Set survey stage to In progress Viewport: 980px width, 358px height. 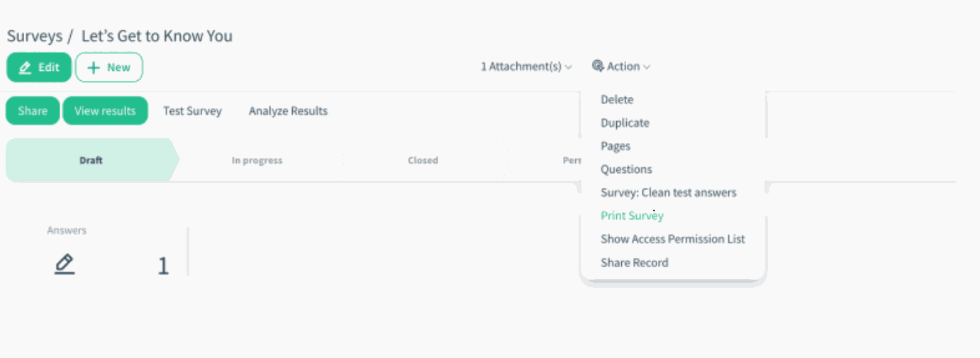[x=257, y=160]
